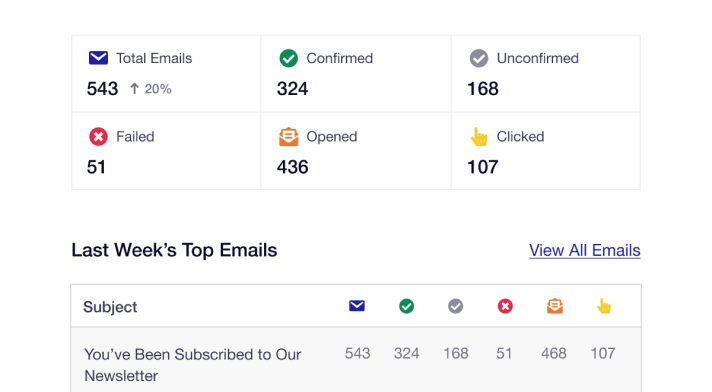Click the Total Emails count 543
Image resolution: width=712 pixels, height=392 pixels.
[103, 89]
